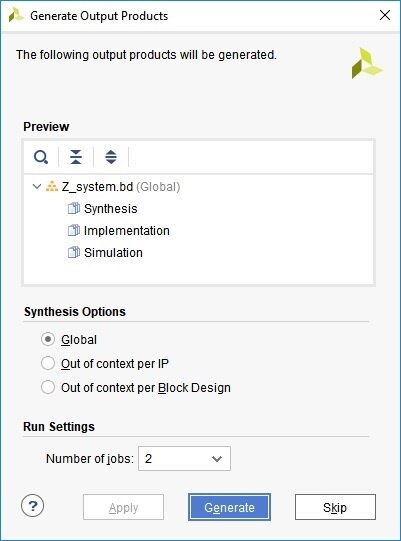Select the Simulation tree item
401x541 pixels.
pyautogui.click(x=113, y=253)
